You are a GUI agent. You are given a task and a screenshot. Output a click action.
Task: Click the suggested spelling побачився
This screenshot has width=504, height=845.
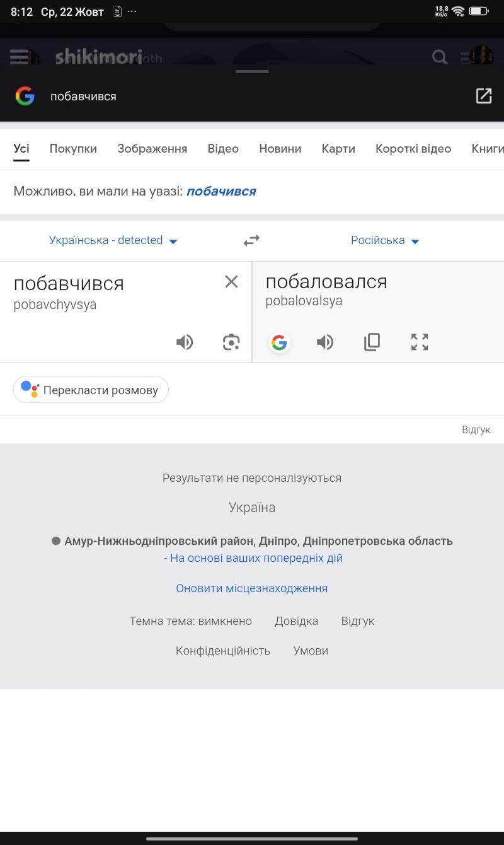[221, 191]
